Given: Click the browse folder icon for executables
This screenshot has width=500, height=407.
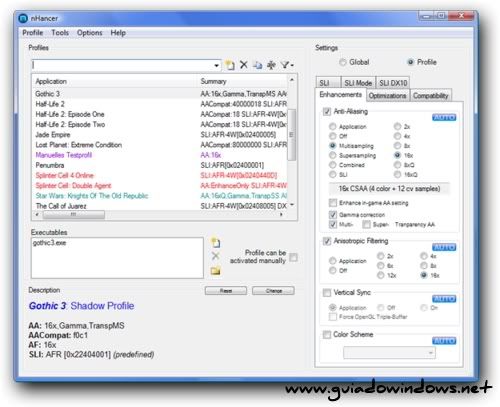Looking at the screenshot, I should [x=215, y=270].
